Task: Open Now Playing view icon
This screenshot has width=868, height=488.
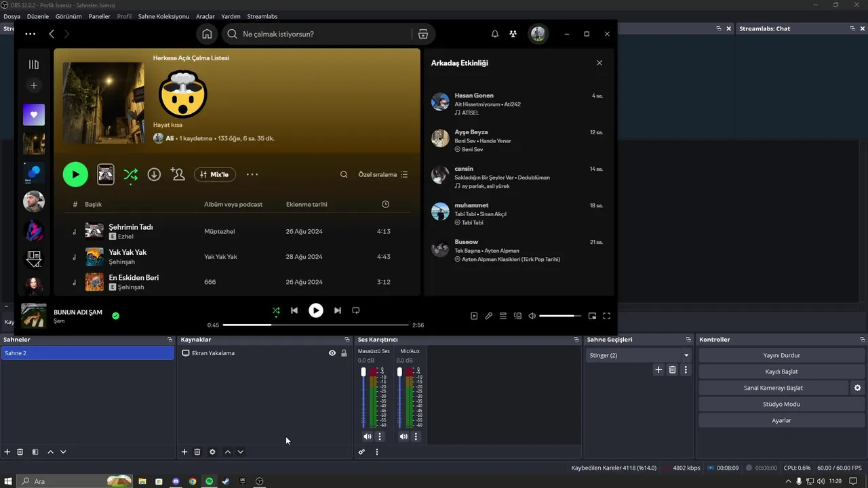Action: (474, 316)
